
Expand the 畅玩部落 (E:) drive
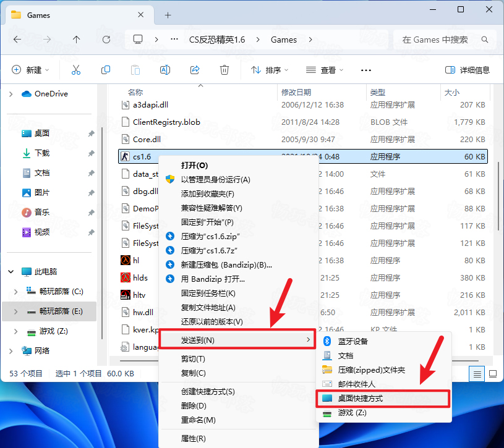[15, 311]
